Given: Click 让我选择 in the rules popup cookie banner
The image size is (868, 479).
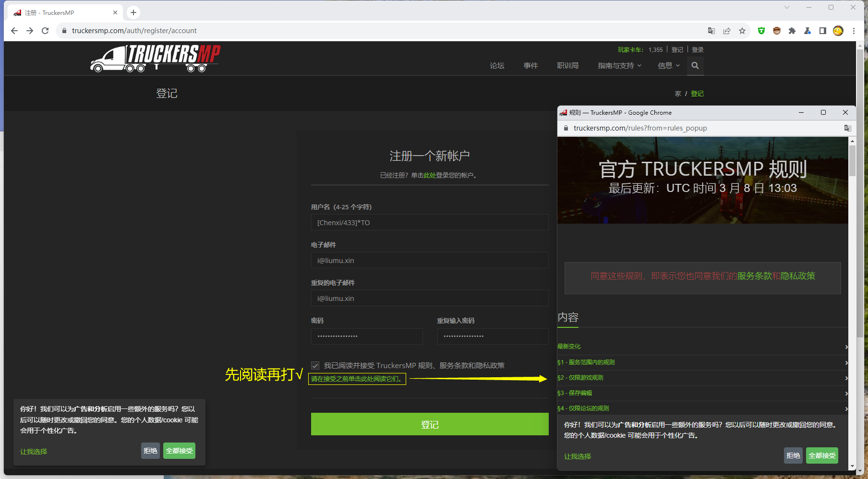Looking at the screenshot, I should (578, 456).
